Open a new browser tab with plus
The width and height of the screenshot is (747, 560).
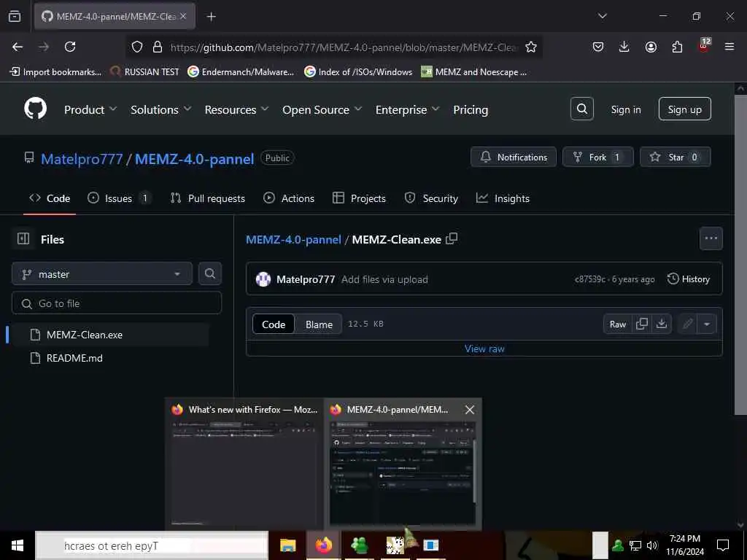click(211, 17)
